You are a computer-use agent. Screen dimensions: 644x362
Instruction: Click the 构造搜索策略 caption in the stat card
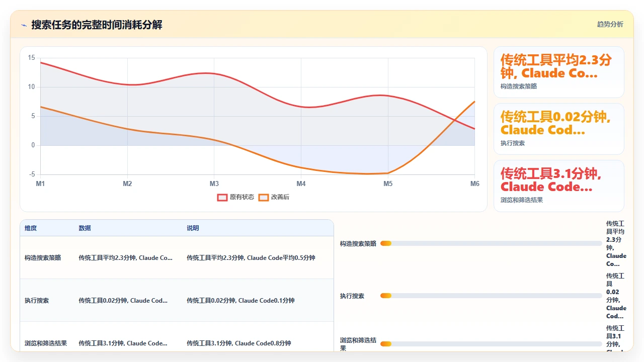519,86
